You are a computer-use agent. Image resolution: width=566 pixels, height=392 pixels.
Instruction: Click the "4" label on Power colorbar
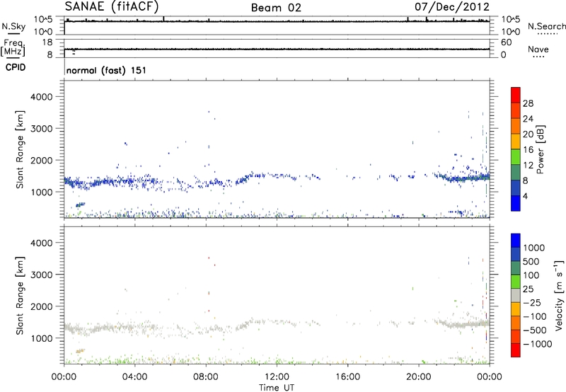click(526, 196)
